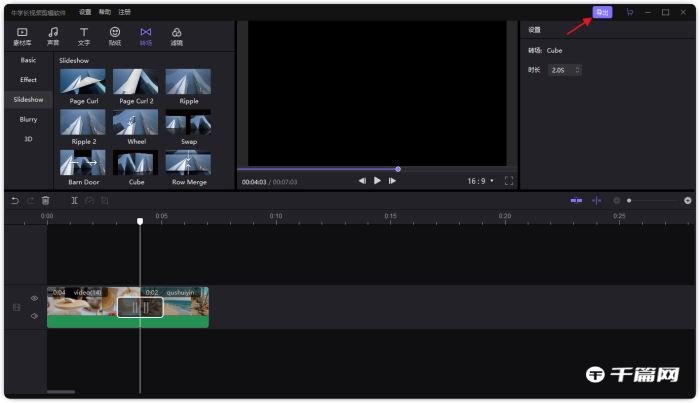Open the audio (声音) panel
Screen dimensions: 700x403
pos(53,36)
